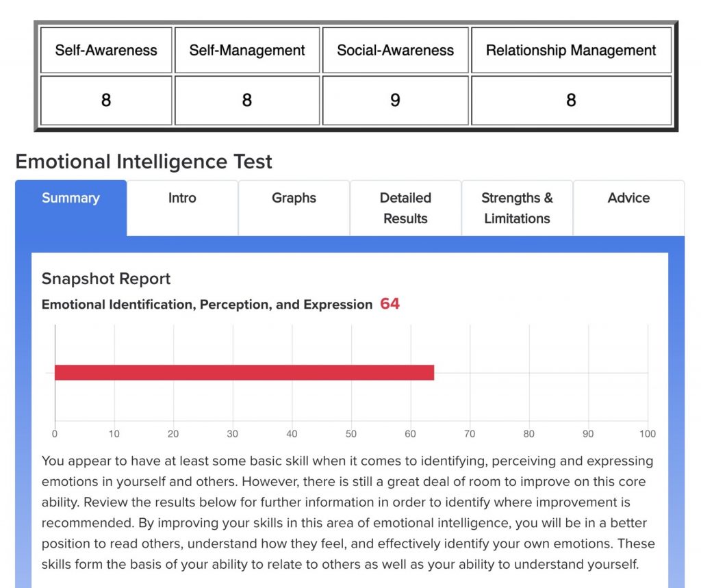Click the Emotional Intelligence Test heading
701x588 pixels.
pyautogui.click(x=144, y=162)
